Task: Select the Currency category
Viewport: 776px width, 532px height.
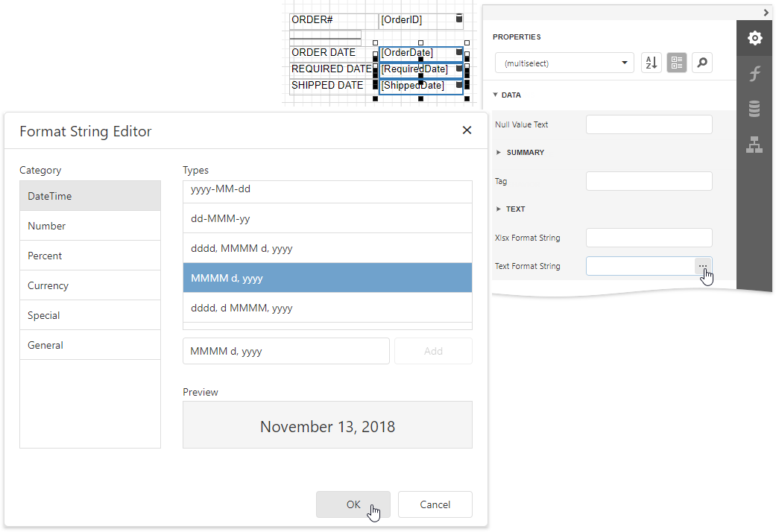Action: point(90,285)
